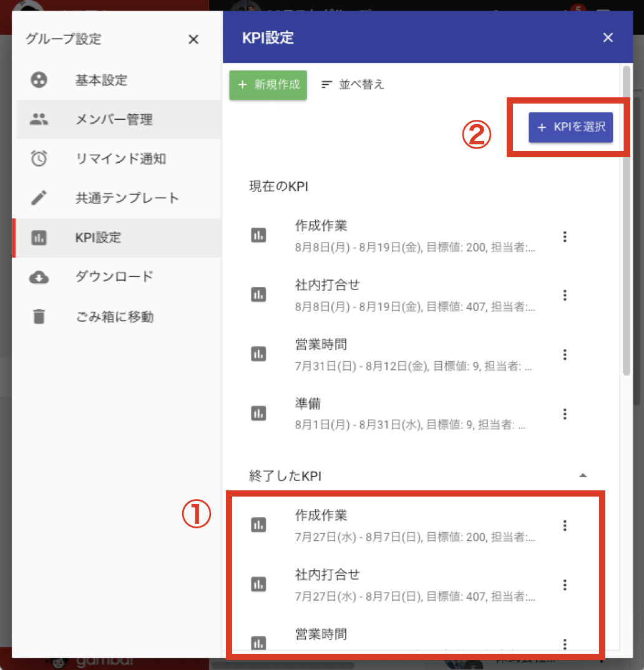
Task: Open リマインド通知 settings
Action: pyautogui.click(x=119, y=158)
